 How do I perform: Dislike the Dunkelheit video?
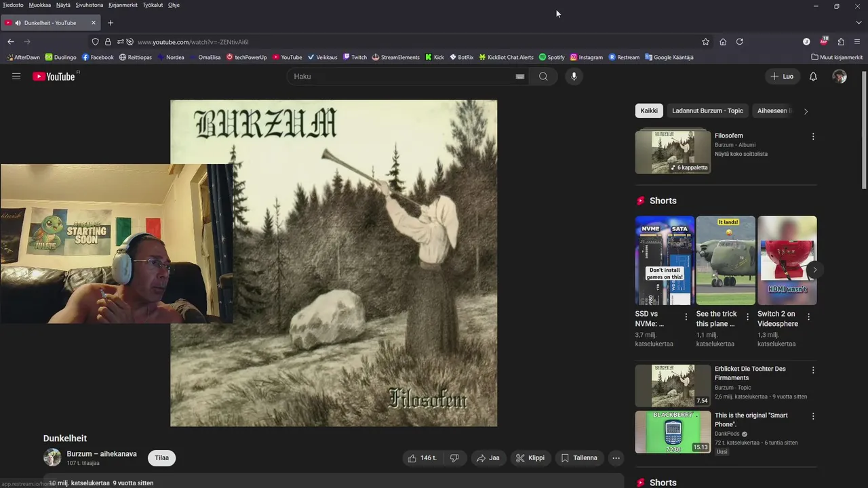click(454, 458)
